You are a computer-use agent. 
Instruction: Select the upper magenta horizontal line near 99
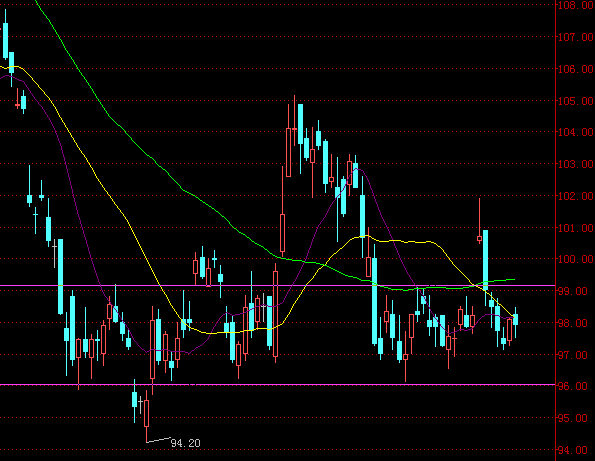tap(277, 285)
